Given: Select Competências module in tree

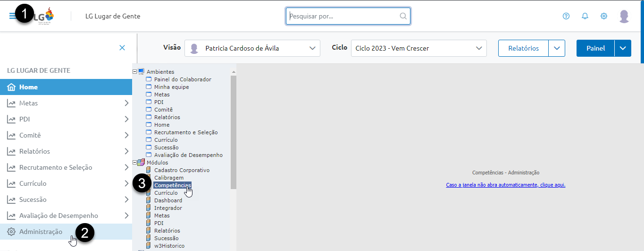Looking at the screenshot, I should [173, 185].
